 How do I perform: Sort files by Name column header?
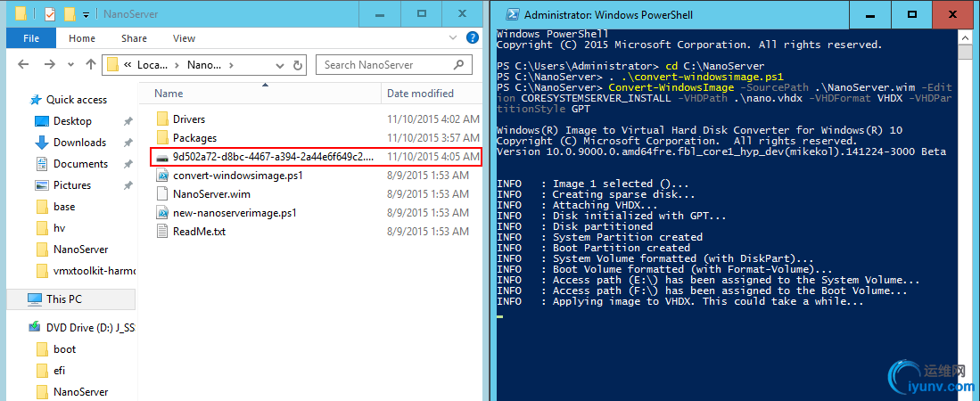259,94
